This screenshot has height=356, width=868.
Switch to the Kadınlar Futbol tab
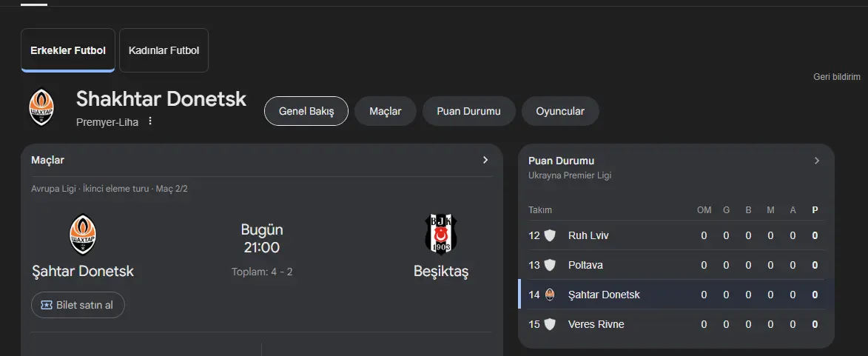[164, 50]
